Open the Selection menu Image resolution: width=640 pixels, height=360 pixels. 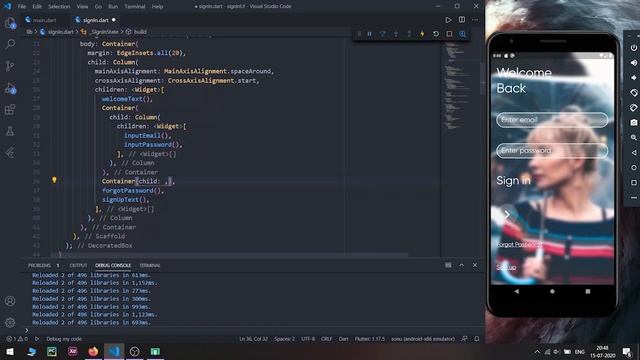pos(59,7)
